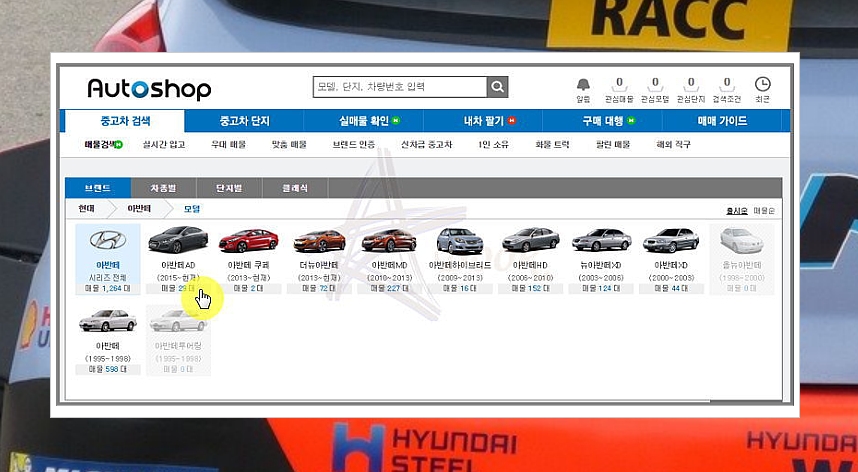Click the 매물 227 대 count

(389, 288)
